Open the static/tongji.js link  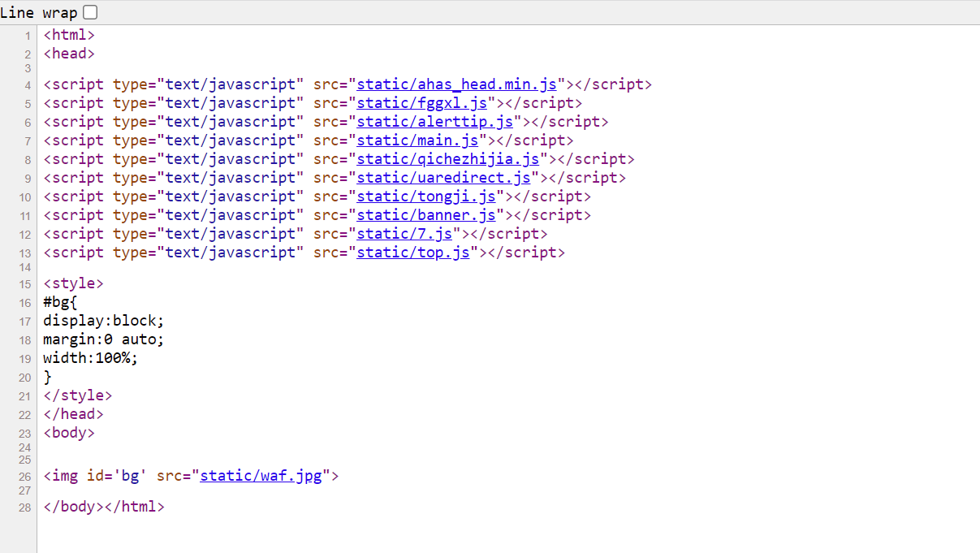pyautogui.click(x=426, y=197)
